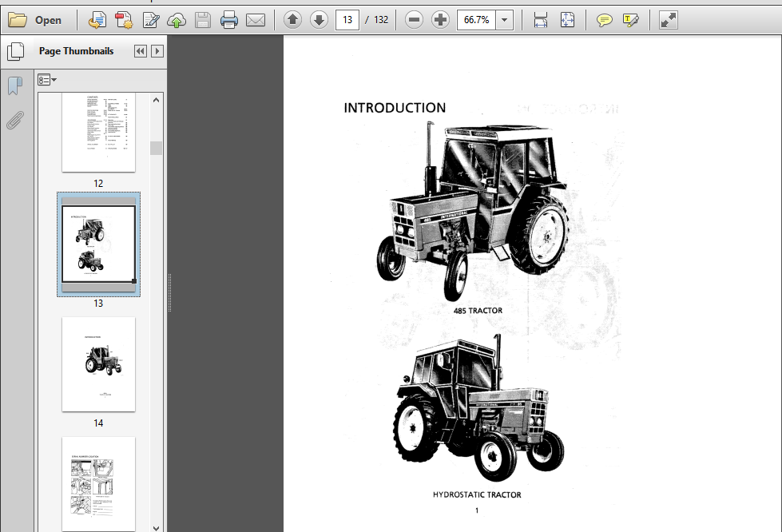Click the 'Page Thumbnails' panel title
This screenshot has height=532, width=782.
[77, 51]
